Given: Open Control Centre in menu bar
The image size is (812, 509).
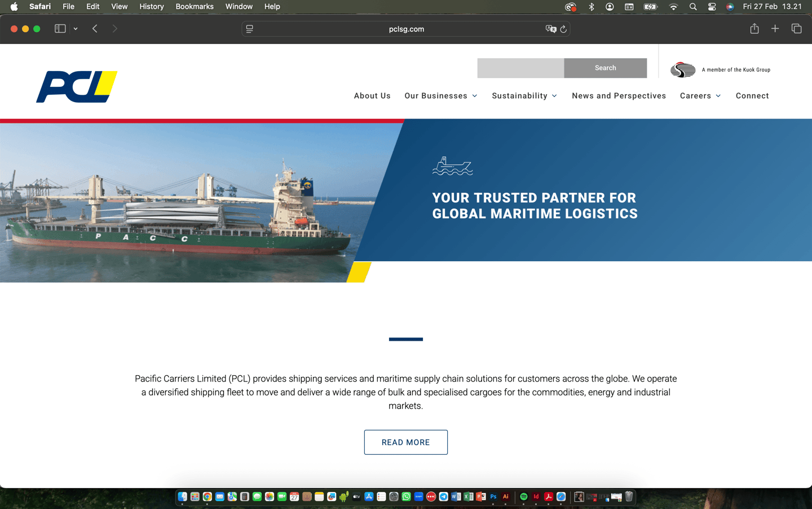Looking at the screenshot, I should (712, 7).
